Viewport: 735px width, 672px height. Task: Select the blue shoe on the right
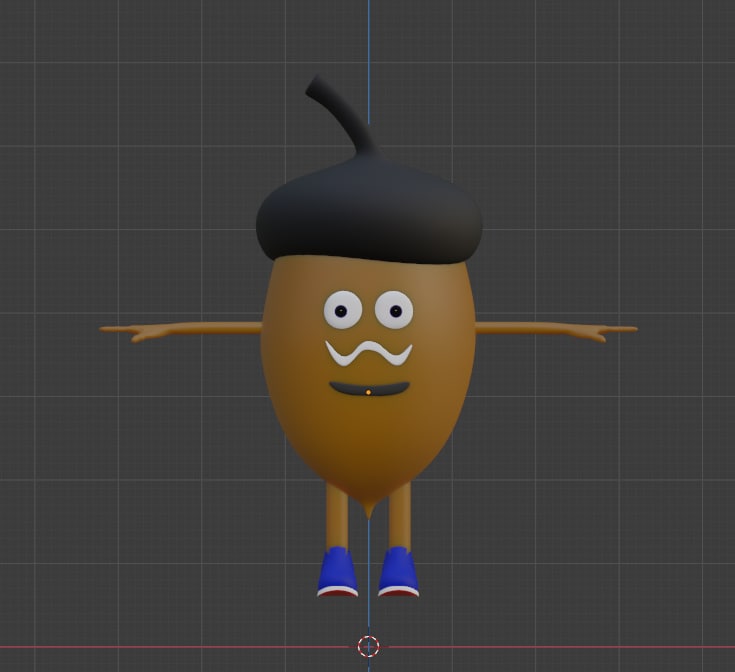398,572
